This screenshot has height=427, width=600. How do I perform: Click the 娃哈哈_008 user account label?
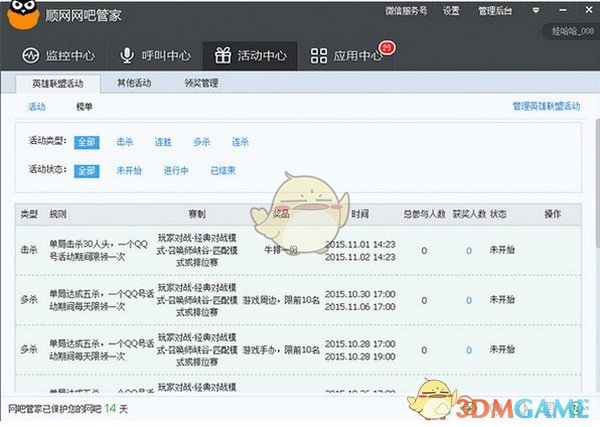click(572, 31)
